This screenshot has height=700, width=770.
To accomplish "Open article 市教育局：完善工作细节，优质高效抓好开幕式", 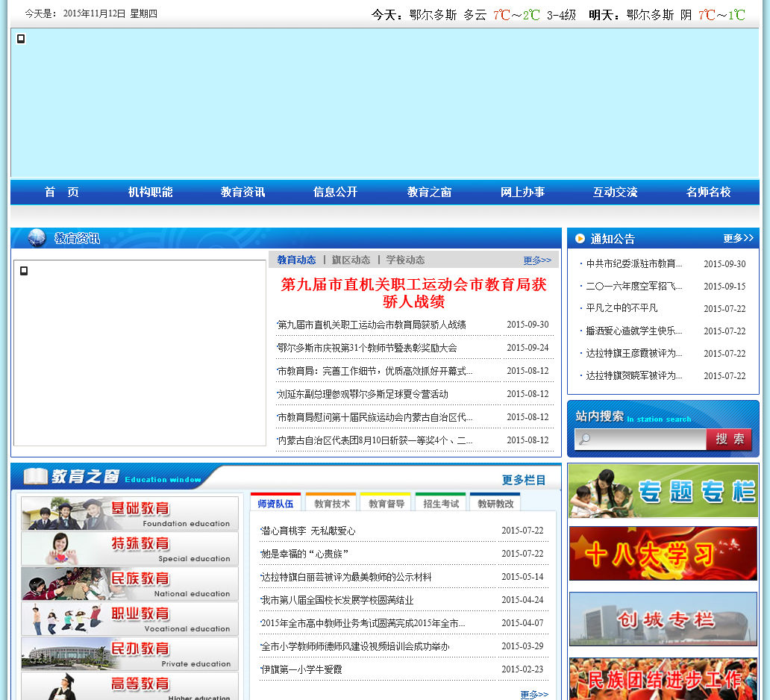I will click(375, 371).
